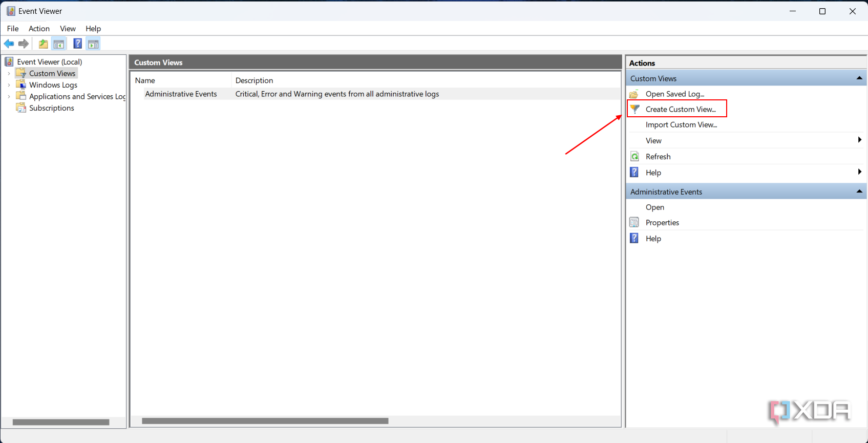Open the Action menu

click(x=39, y=29)
